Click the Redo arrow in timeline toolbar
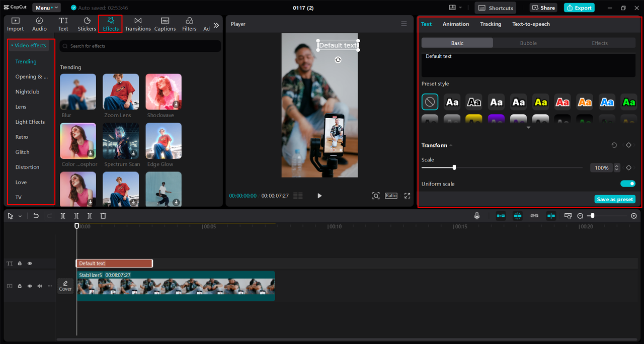 pyautogui.click(x=49, y=216)
